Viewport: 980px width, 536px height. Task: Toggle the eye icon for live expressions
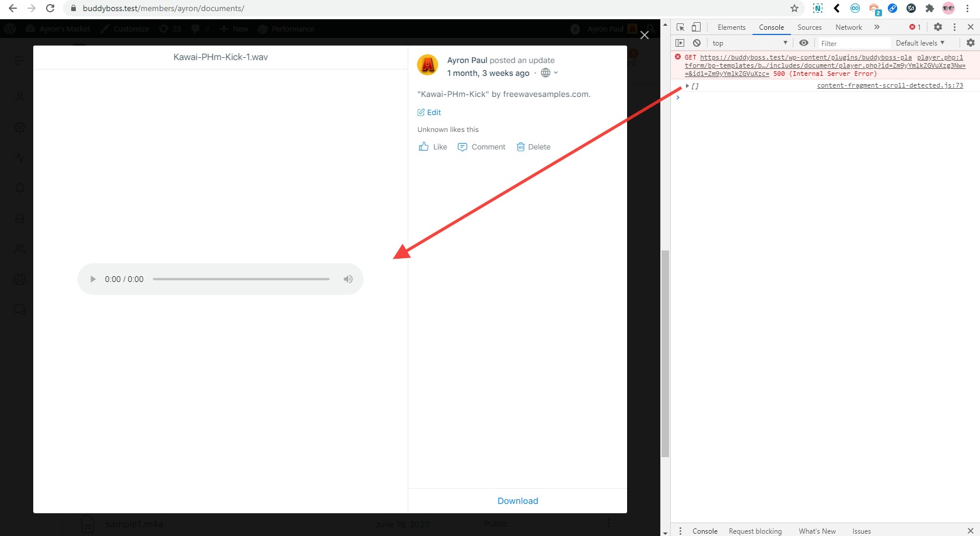coord(804,43)
